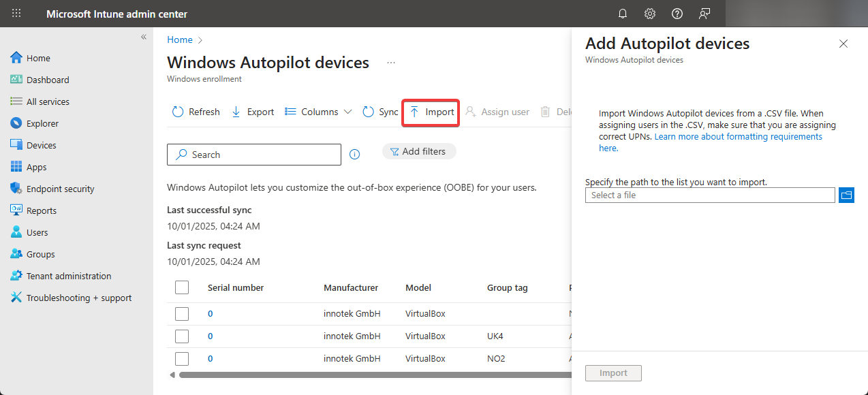Viewport: 868px width, 395px height.
Task: Toggle the select-all checkbox in table header
Action: (x=182, y=287)
